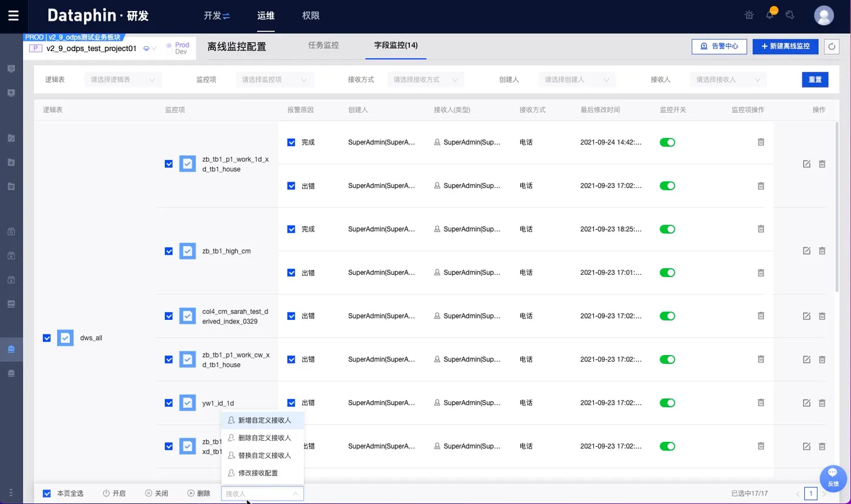Screen dimensions: 851x504
Task: Delete the zb_tb1_high_cm monitor row
Action: (822, 250)
